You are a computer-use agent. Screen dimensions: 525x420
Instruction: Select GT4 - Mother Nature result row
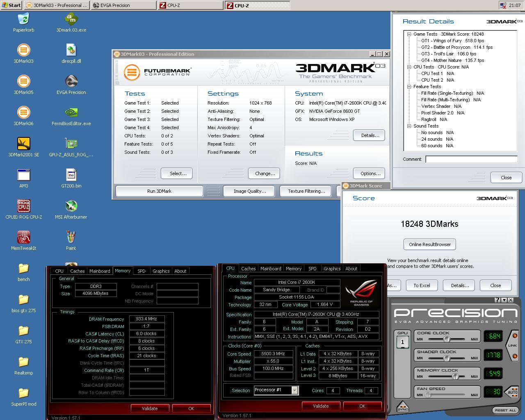[452, 60]
